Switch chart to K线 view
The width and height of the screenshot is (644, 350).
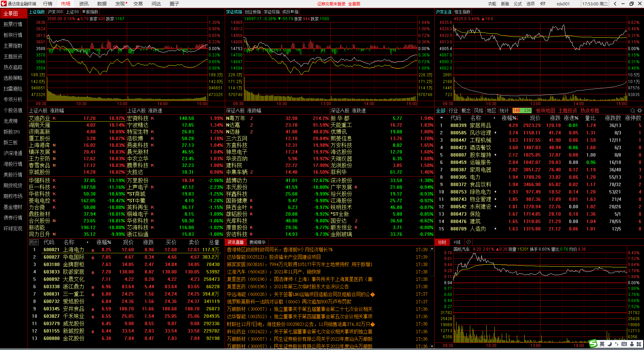pyautogui.click(x=457, y=242)
